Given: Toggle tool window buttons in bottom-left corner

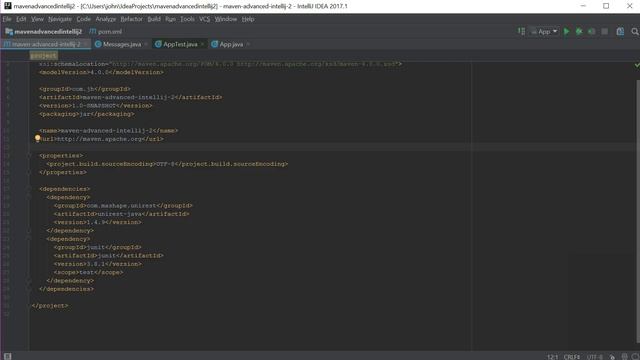Looking at the screenshot, I should 8,356.
